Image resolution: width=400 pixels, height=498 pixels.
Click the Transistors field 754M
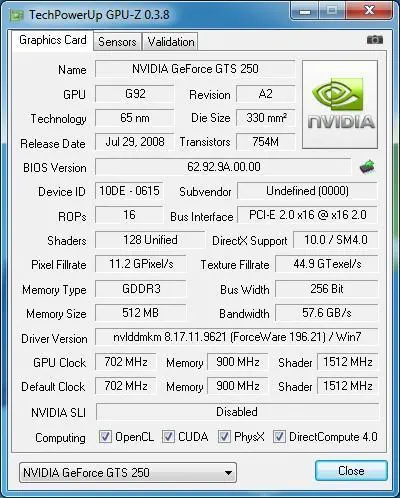click(266, 142)
